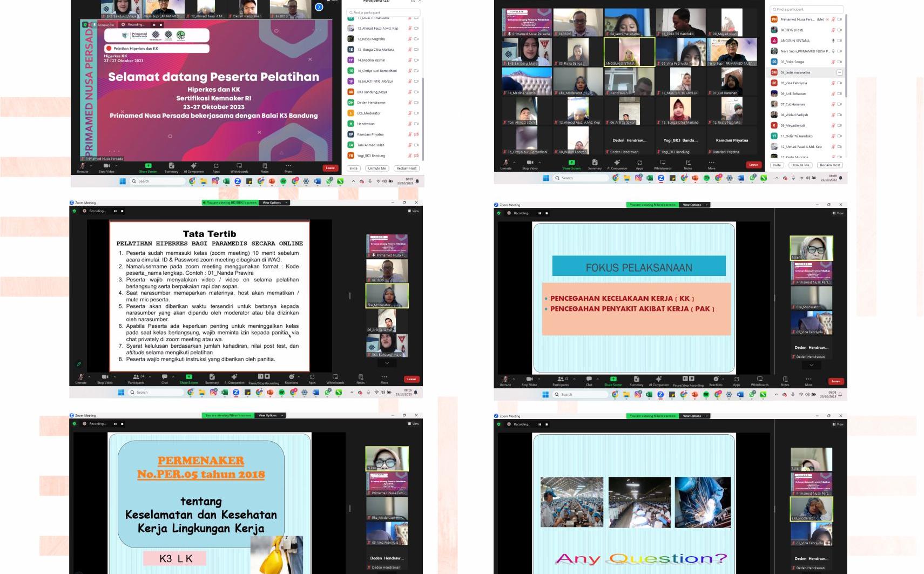Click Unmute Me below the gallery-view participant list
This screenshot has height=574, width=924.
click(799, 165)
